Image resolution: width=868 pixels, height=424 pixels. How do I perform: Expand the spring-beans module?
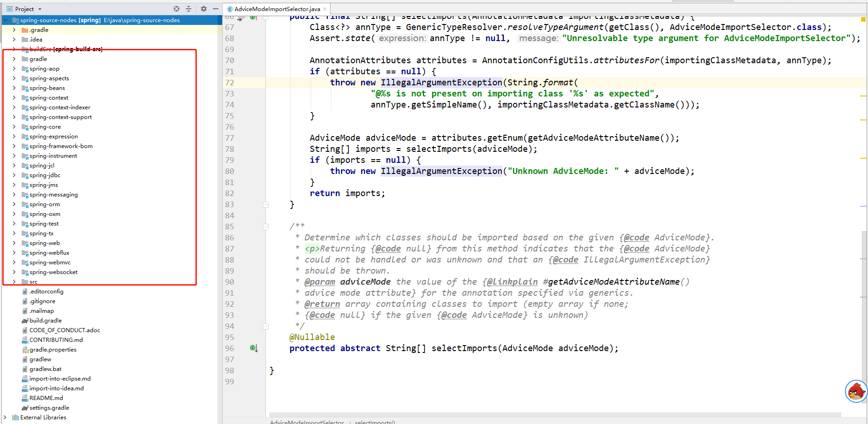(x=14, y=88)
